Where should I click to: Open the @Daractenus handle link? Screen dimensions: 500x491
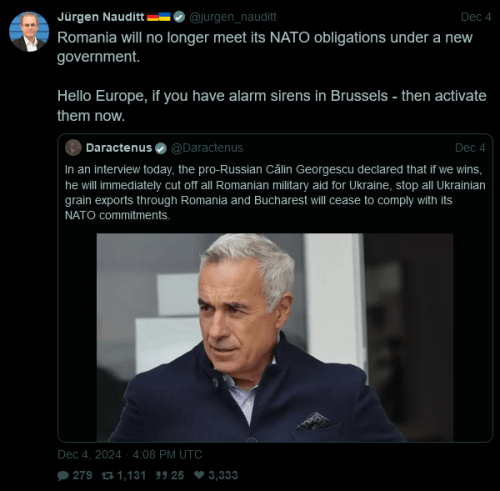coord(207,148)
